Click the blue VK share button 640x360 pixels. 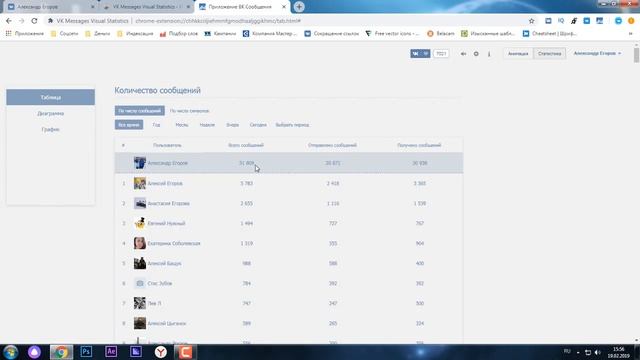420,53
